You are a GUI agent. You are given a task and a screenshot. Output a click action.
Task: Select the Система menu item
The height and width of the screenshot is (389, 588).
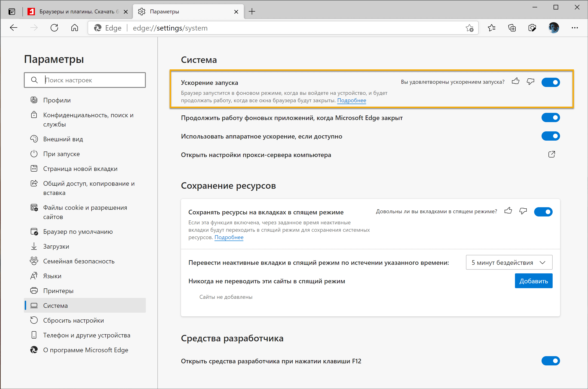click(55, 305)
